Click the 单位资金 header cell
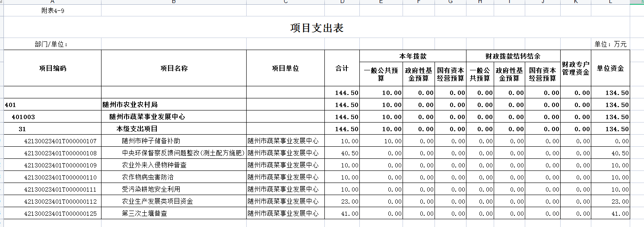644x227 pixels. tap(610, 68)
